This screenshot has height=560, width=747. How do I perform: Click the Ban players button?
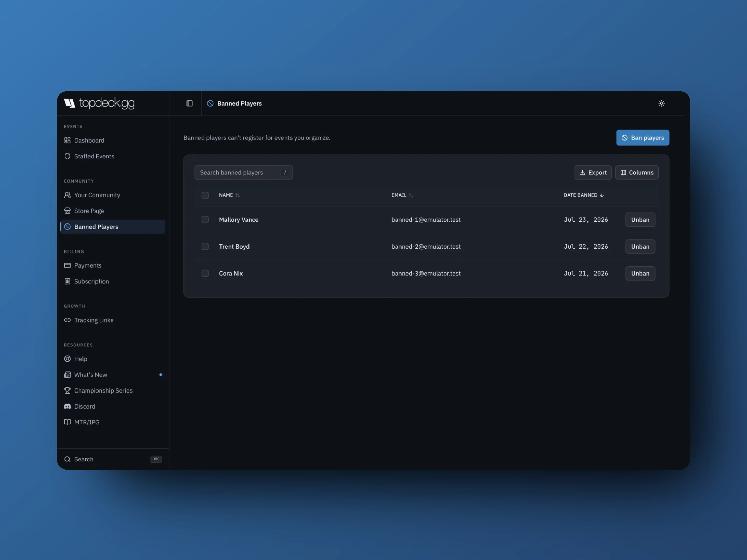[x=643, y=138]
